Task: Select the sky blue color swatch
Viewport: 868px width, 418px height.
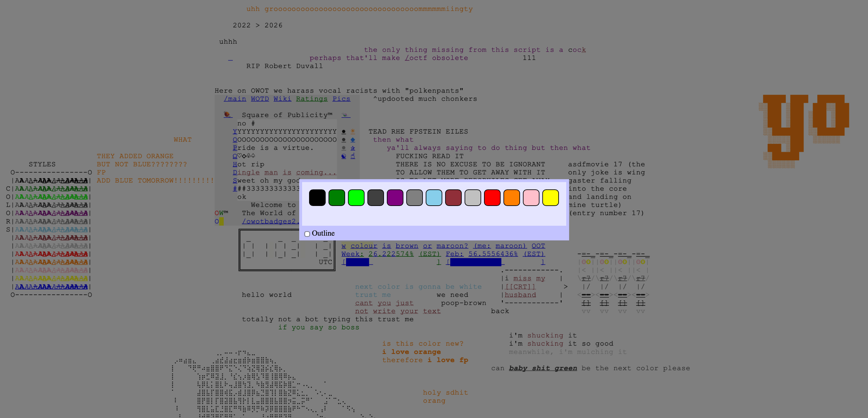Action: [434, 198]
